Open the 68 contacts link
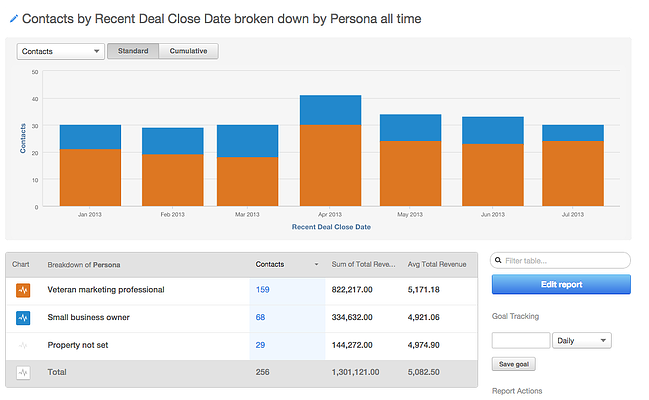 coord(261,319)
